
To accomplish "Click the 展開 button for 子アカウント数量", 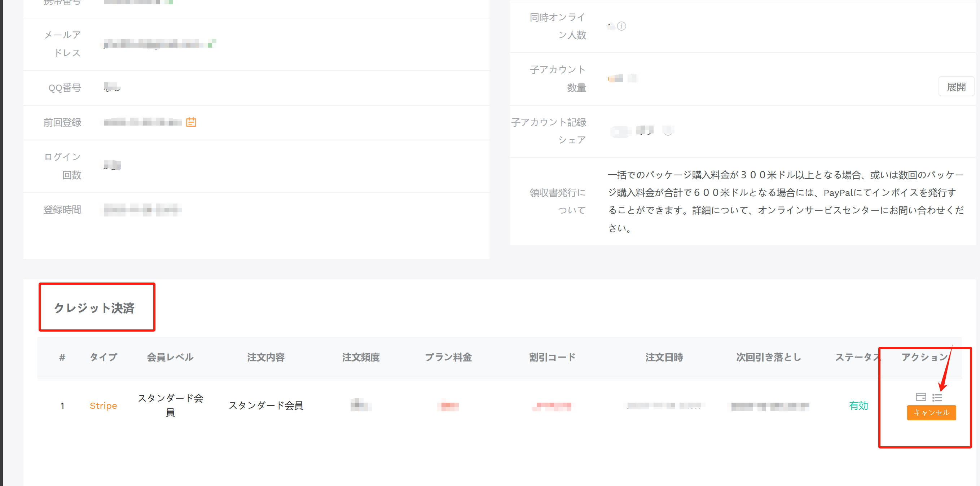I will click(956, 87).
